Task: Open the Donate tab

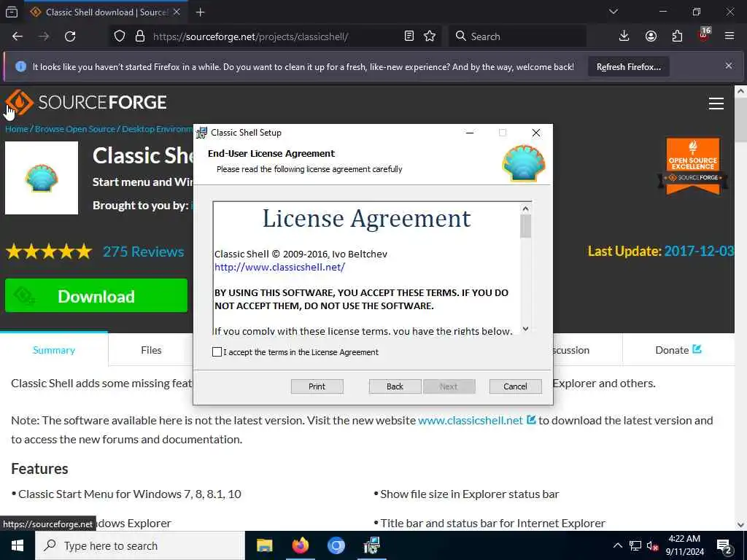Action: pyautogui.click(x=678, y=350)
